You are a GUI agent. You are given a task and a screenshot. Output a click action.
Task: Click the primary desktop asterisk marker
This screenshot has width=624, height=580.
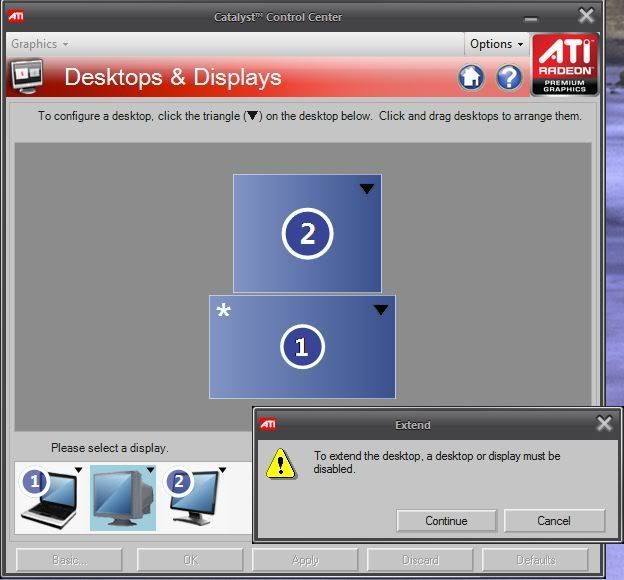223,310
